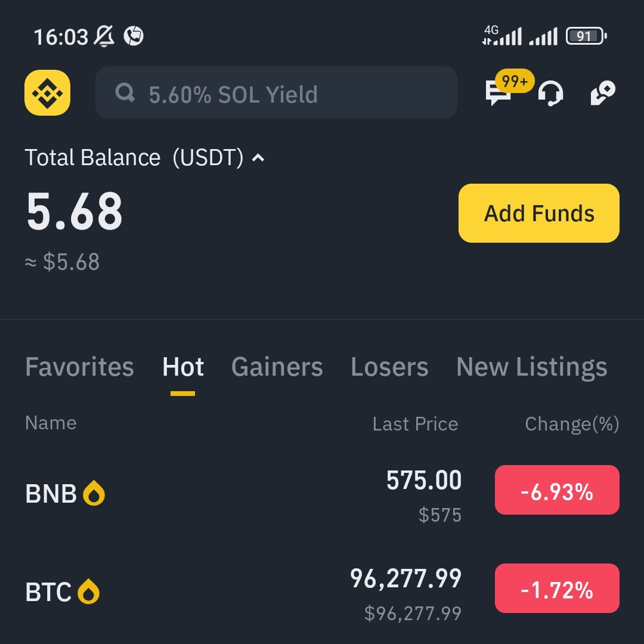The width and height of the screenshot is (644, 644).
Task: Tap the Binance logo icon
Action: [x=47, y=93]
